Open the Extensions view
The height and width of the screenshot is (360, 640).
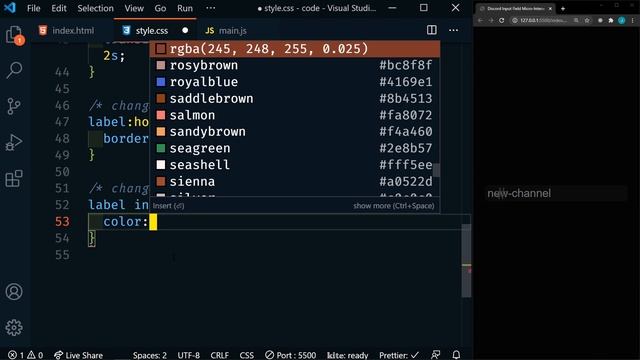coord(14,178)
